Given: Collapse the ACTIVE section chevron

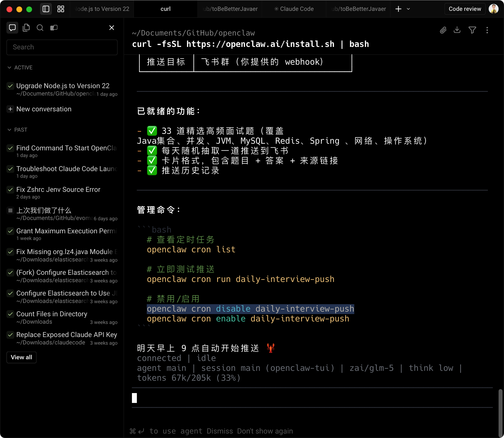Looking at the screenshot, I should (x=9, y=67).
